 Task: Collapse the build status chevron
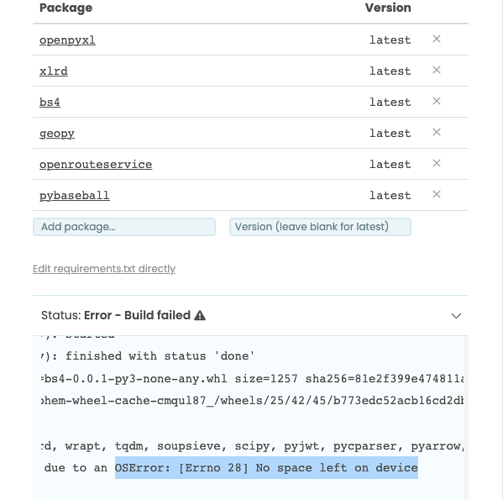pos(456,316)
